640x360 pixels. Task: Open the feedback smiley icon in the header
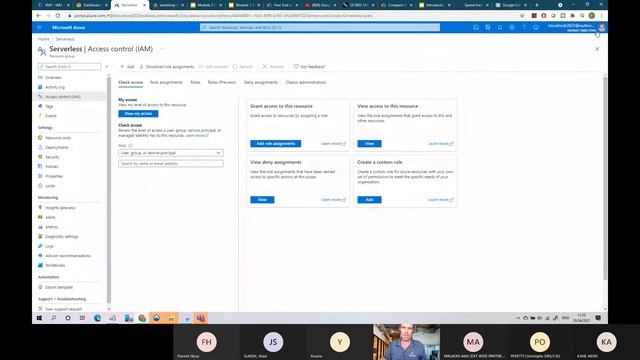[x=536, y=27]
